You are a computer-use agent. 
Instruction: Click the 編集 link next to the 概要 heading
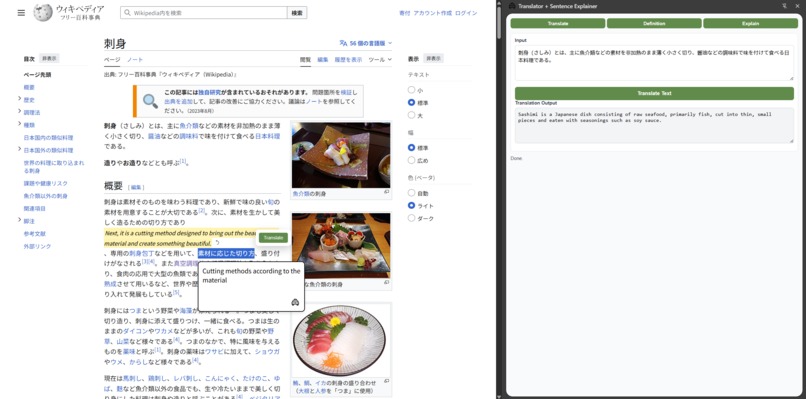[137, 188]
